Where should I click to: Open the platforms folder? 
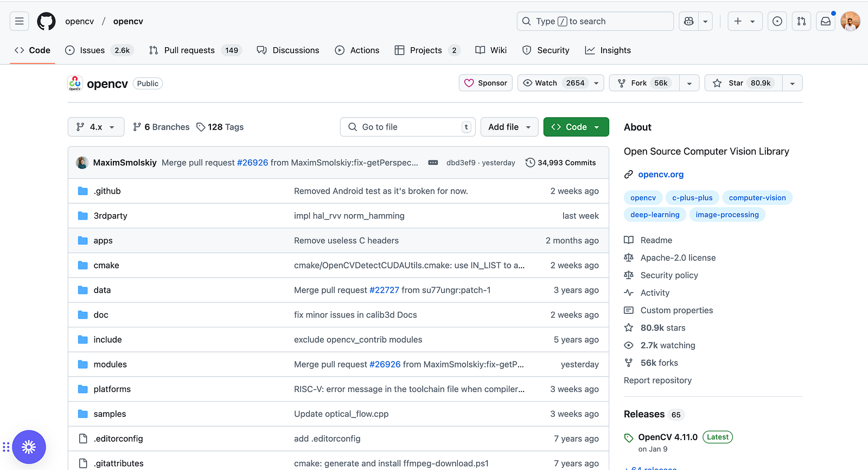click(x=112, y=389)
